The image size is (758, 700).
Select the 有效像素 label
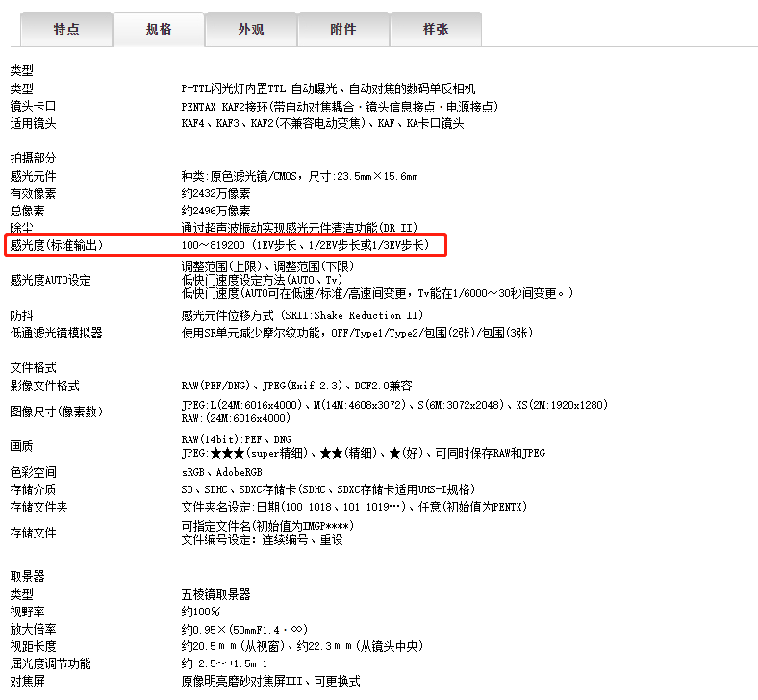pyautogui.click(x=34, y=193)
